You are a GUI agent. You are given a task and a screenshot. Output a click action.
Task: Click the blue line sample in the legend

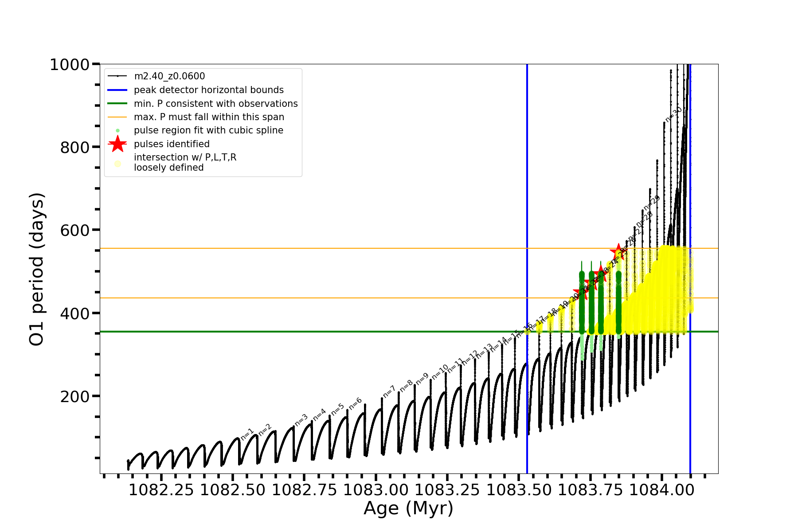click(117, 90)
